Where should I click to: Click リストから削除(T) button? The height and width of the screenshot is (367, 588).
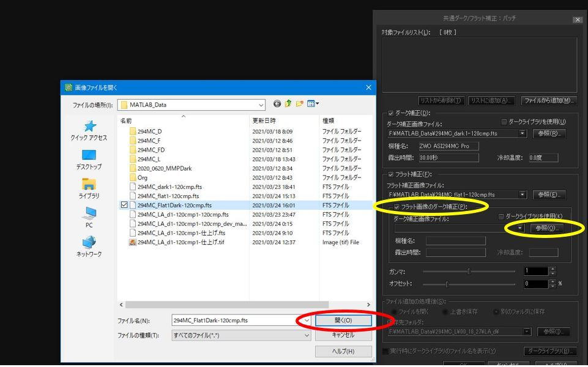click(x=442, y=100)
